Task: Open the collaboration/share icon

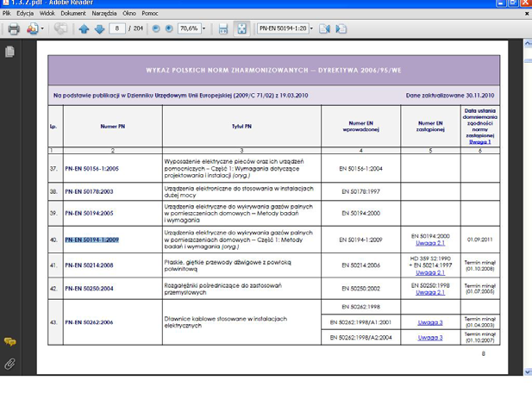Action: tap(32, 28)
